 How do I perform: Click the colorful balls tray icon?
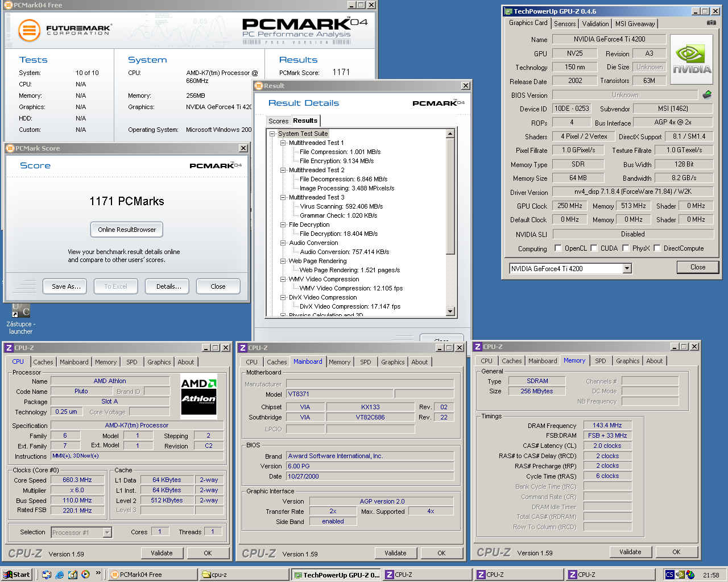[690, 575]
